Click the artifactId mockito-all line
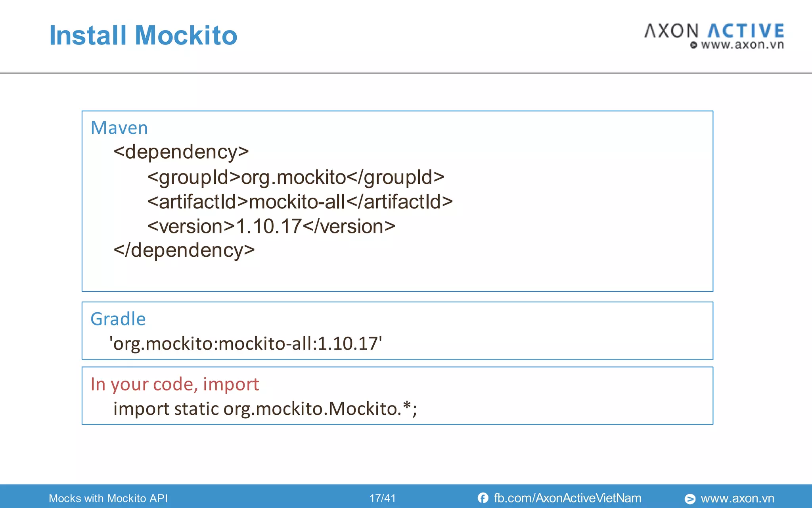Screen dimensions: 812x508 (300, 202)
